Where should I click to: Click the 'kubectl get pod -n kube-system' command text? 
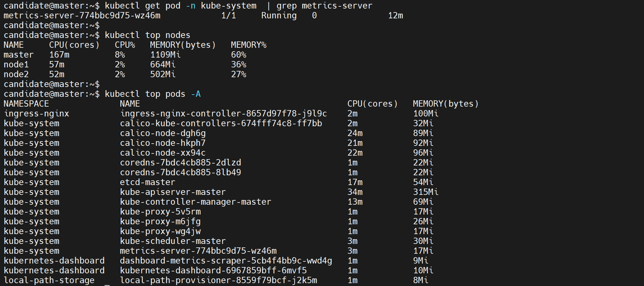(181, 6)
